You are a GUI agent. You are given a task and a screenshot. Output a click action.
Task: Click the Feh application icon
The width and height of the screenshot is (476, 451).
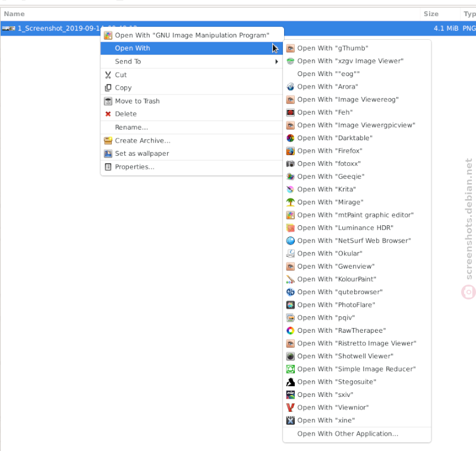pyautogui.click(x=290, y=112)
